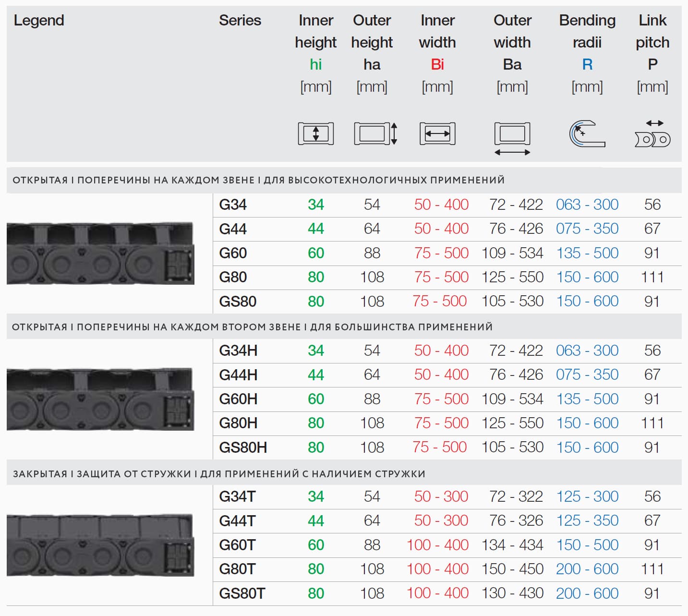Click the green hi header label
The width and height of the screenshot is (688, 616).
click(x=315, y=64)
